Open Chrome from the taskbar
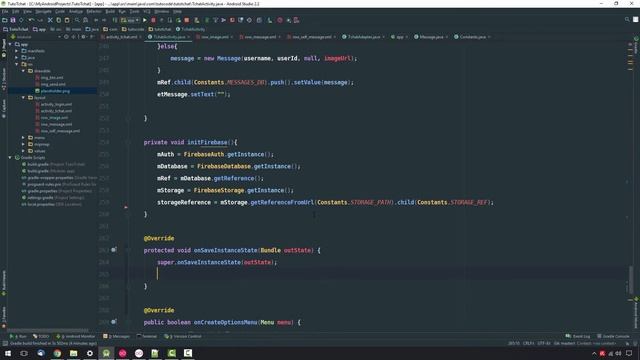This screenshot has width=640, height=360. [57, 353]
